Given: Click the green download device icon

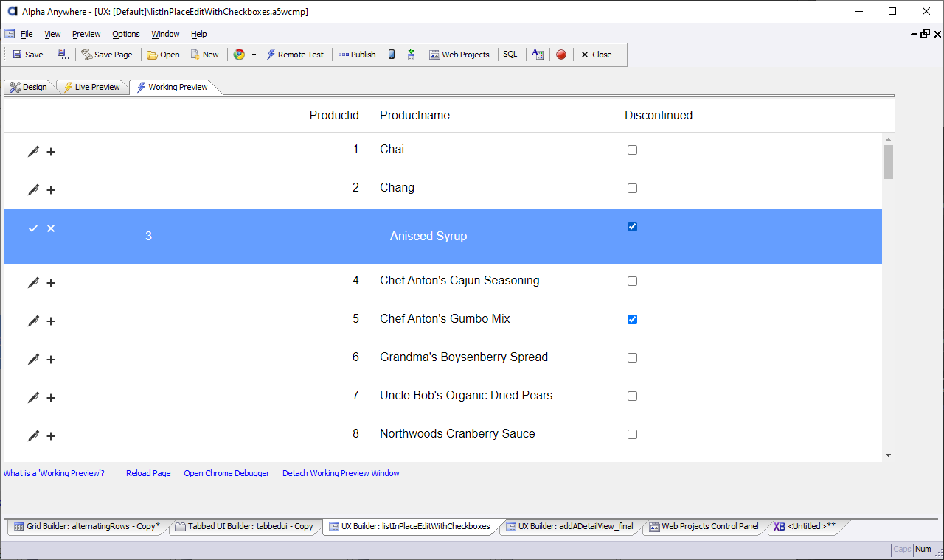Looking at the screenshot, I should click(411, 55).
